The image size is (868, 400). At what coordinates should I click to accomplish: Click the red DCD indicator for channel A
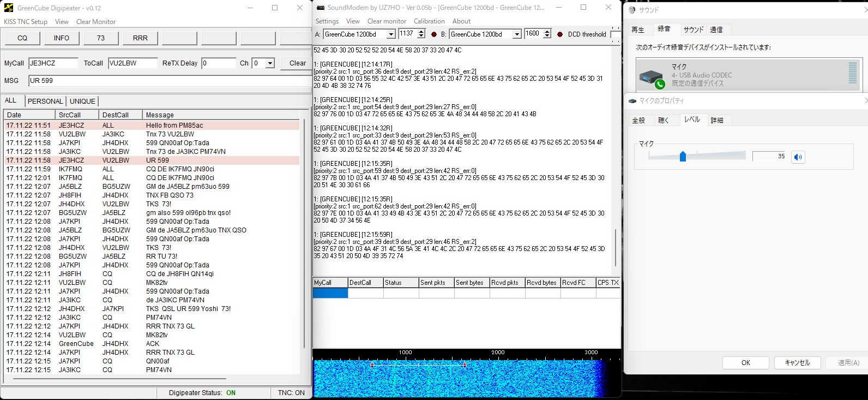pos(434,34)
